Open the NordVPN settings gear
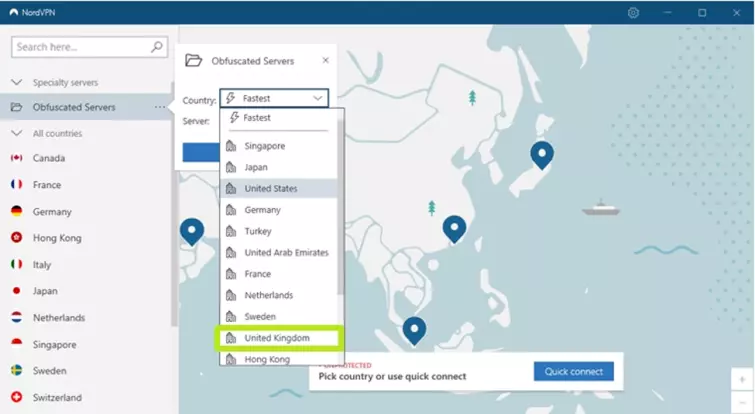 [x=633, y=13]
